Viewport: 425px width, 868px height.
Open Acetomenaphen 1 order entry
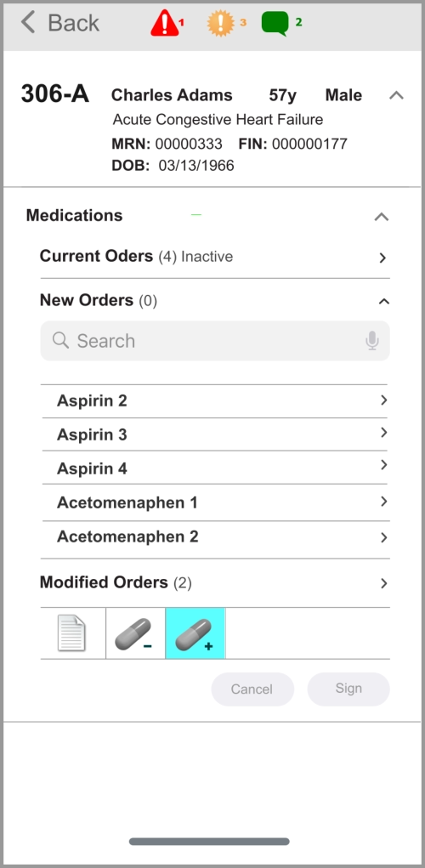[216, 502]
